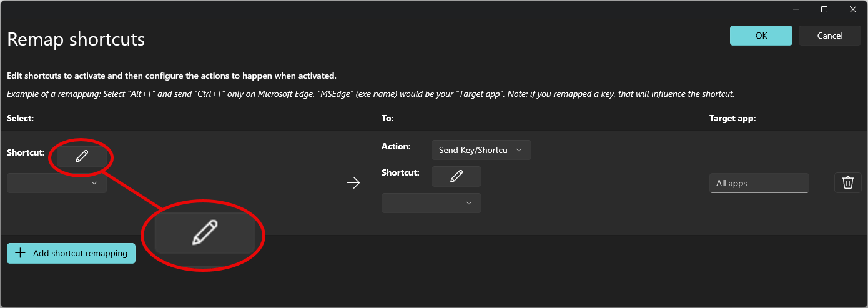Close the Remap shortcuts window
The height and width of the screenshot is (308, 868).
pos(853,9)
